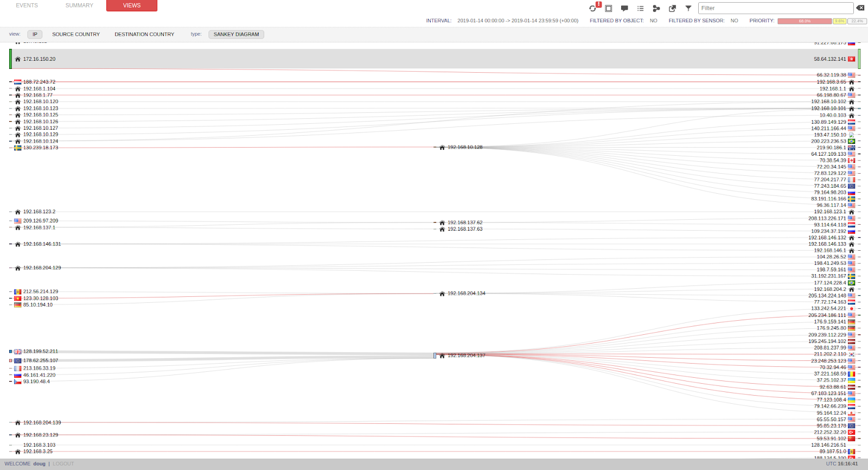The height and width of the screenshot is (470, 868).
Task: Click the branching nodes icon
Action: click(x=656, y=8)
